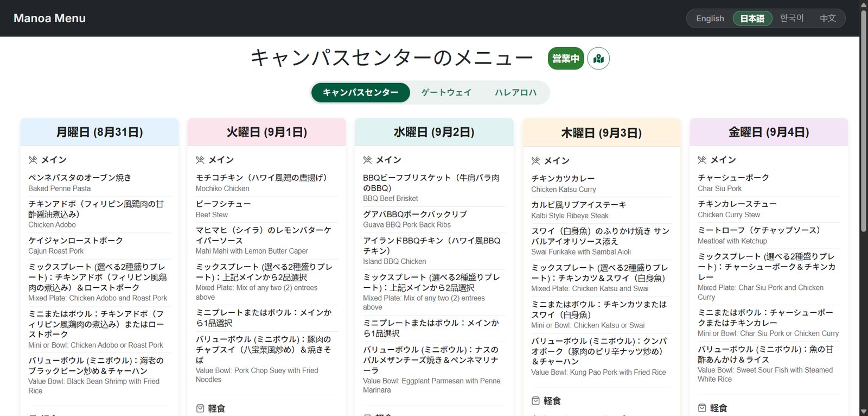Select Mixed Plate: Chicken Adobo and Roast Pork
The image size is (868, 416).
pos(99,282)
